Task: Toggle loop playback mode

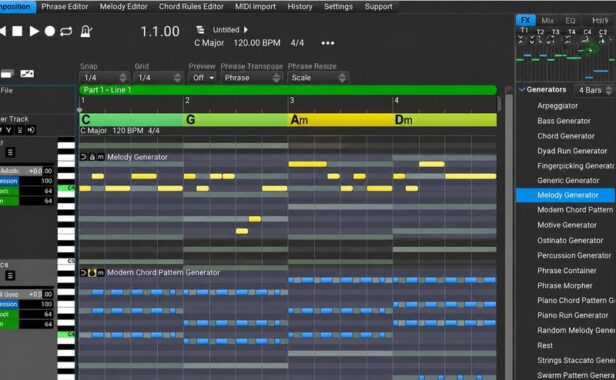Action: [x=66, y=31]
